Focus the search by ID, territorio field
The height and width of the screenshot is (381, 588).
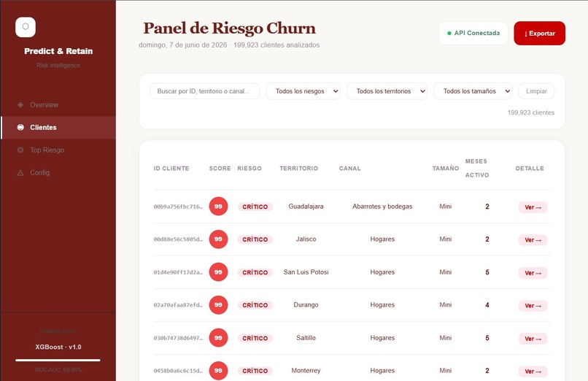[x=204, y=91]
